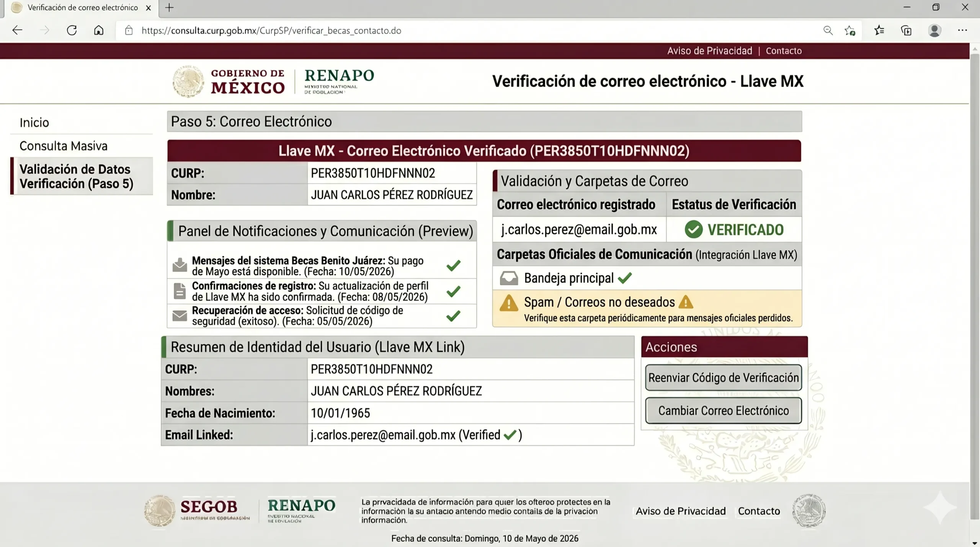980x547 pixels.
Task: Click the green checkmark of Confirmaciones de registro
Action: pyautogui.click(x=453, y=291)
